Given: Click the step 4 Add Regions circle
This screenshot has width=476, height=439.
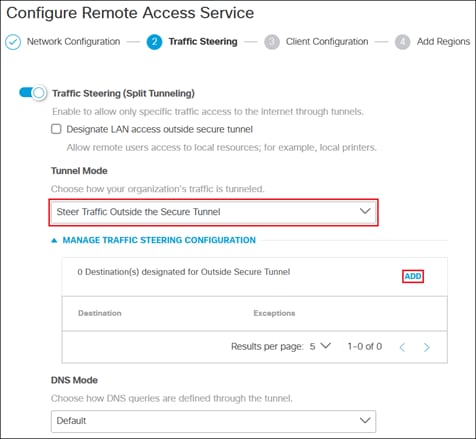Looking at the screenshot, I should pyautogui.click(x=403, y=42).
